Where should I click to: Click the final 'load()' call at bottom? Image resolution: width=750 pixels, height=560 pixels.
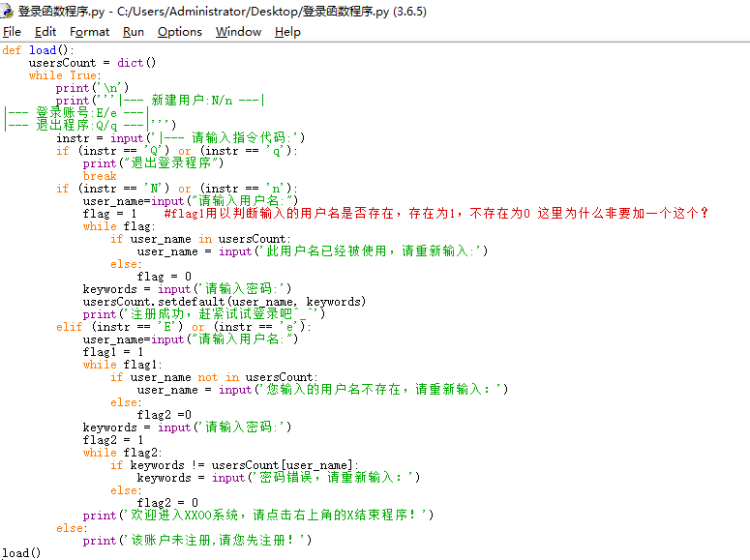coord(22,553)
